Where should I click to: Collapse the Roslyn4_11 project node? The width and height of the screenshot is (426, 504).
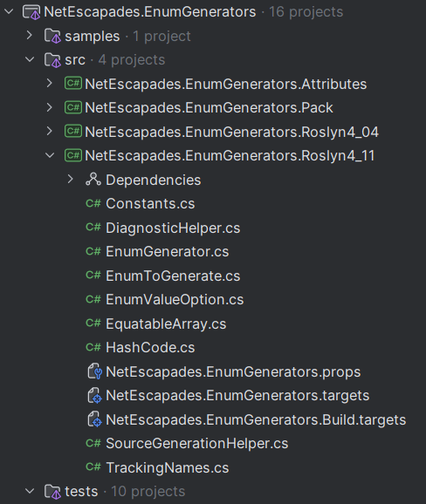click(x=50, y=155)
